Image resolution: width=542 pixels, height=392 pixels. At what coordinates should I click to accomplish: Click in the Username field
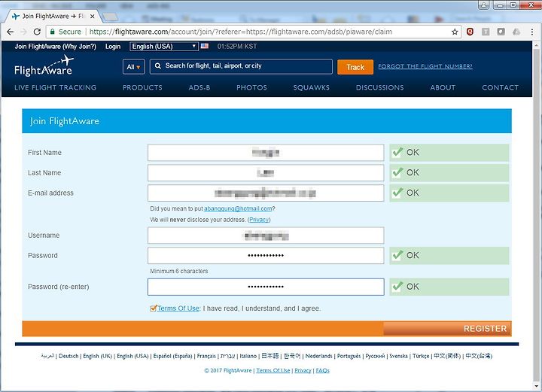pos(266,236)
